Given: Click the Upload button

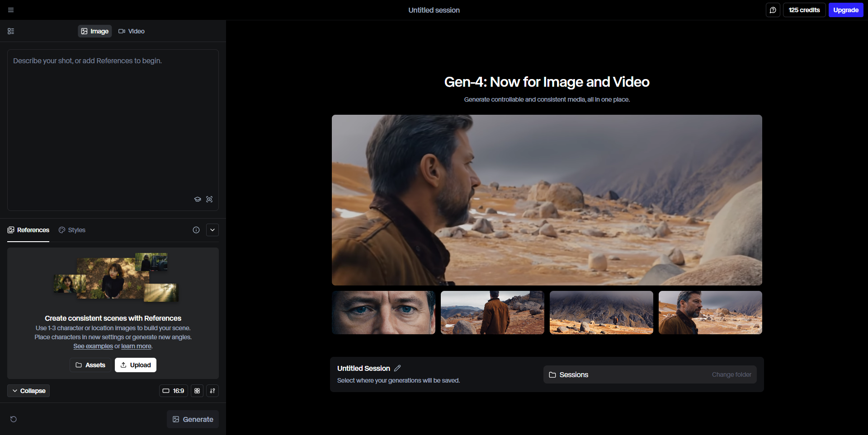Looking at the screenshot, I should pyautogui.click(x=136, y=365).
